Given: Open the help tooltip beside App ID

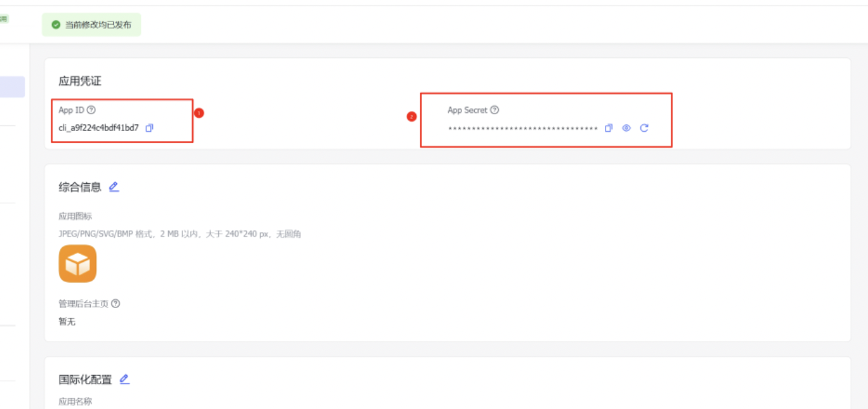Looking at the screenshot, I should 91,110.
